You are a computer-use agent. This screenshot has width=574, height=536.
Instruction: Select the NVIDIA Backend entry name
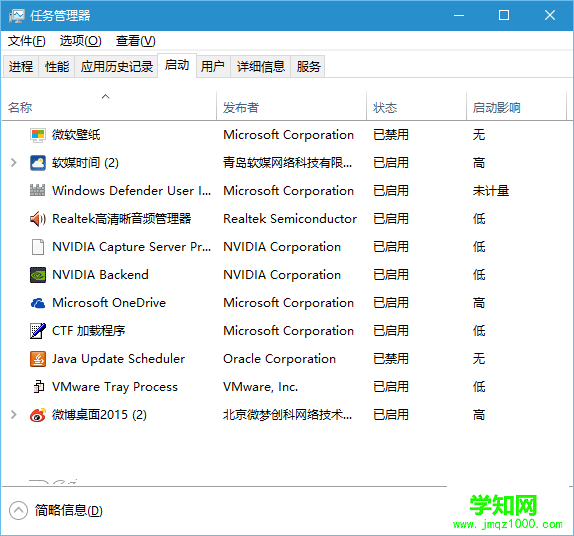100,275
